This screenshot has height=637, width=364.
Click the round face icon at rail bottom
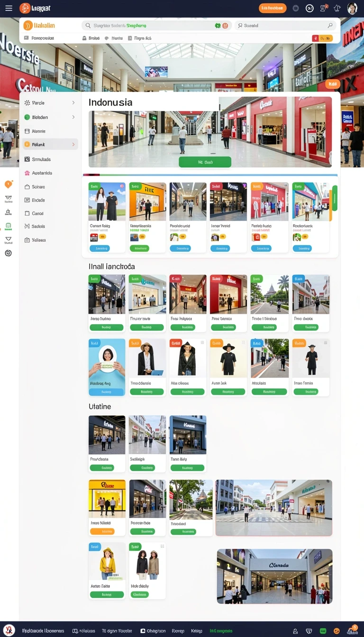click(x=8, y=253)
